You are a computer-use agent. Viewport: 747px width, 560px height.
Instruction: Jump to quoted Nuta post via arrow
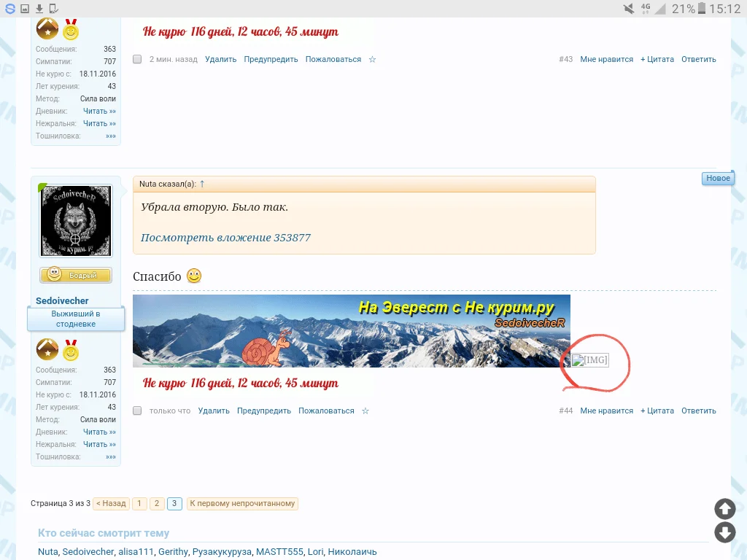[x=202, y=184]
